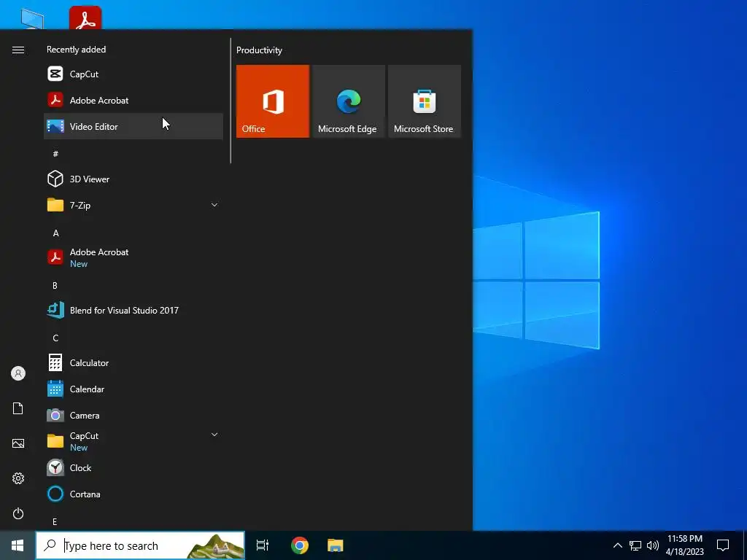The width and height of the screenshot is (747, 560).
Task: Open Adobe Acrobat marked New under A
Action: pyautogui.click(x=133, y=257)
